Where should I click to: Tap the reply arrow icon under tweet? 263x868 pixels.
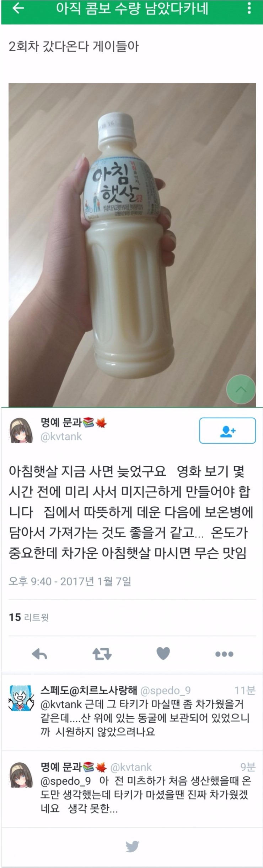(39, 654)
